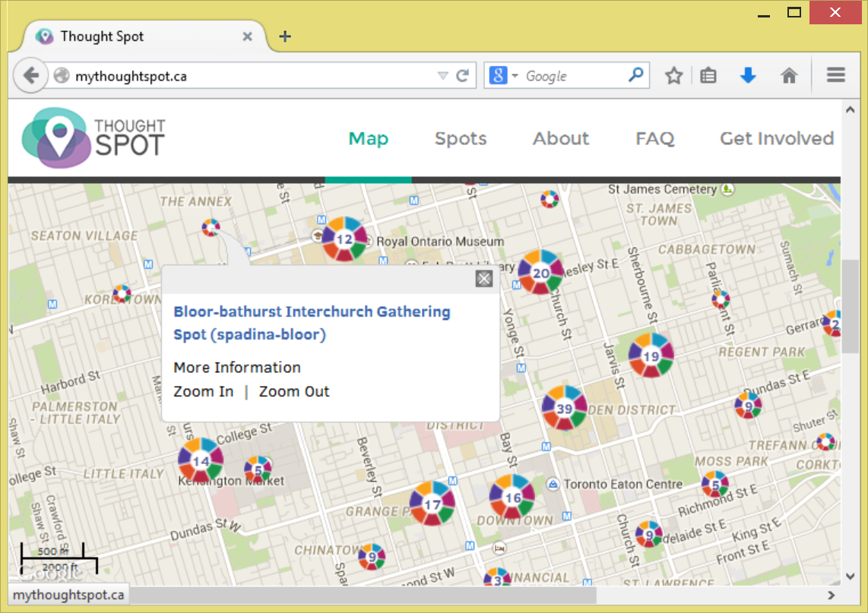The image size is (868, 613).
Task: Click the cluster marker labeled 17 near Grange Park
Action: (x=433, y=503)
